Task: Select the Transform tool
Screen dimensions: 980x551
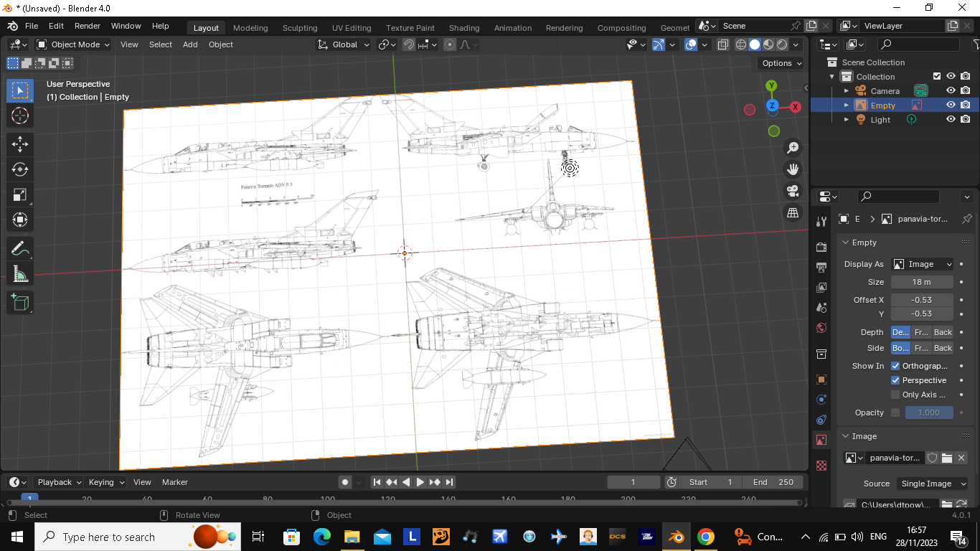Action: pos(20,220)
